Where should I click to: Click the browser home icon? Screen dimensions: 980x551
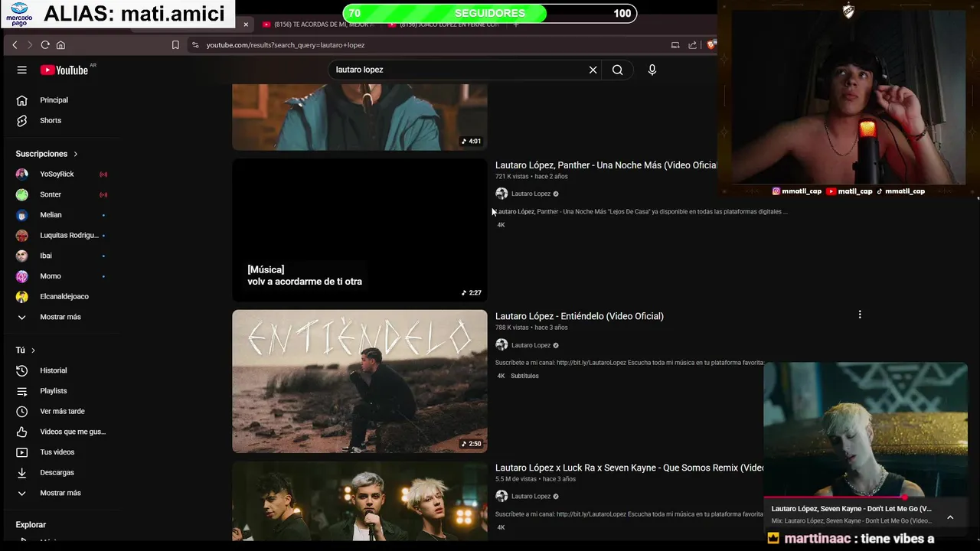[60, 45]
